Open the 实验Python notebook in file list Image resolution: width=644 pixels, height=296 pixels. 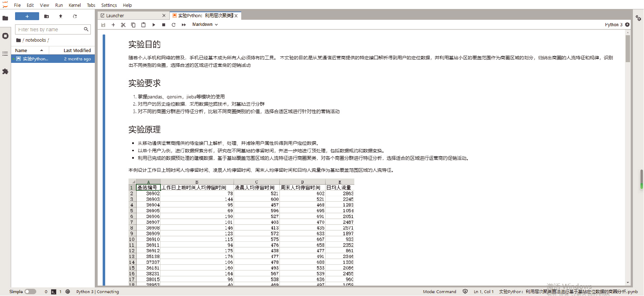tap(35, 59)
